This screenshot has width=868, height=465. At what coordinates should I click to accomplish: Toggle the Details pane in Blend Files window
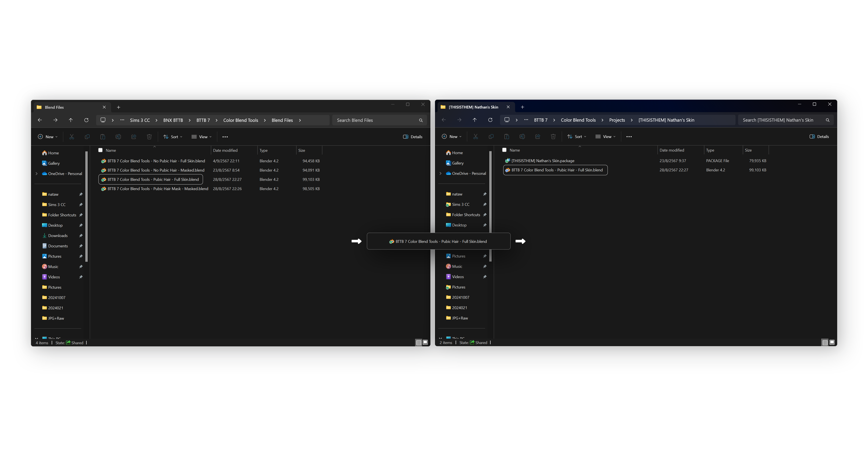(x=412, y=137)
